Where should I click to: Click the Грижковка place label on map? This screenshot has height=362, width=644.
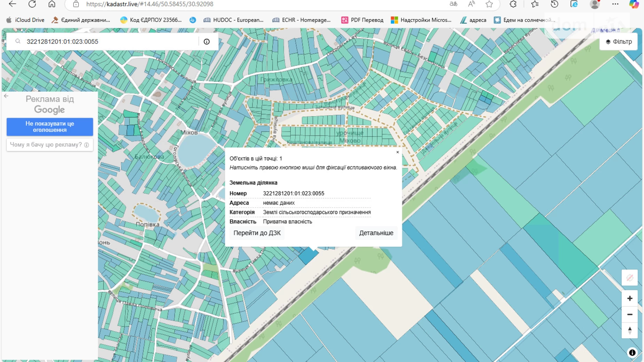pyautogui.click(x=276, y=80)
